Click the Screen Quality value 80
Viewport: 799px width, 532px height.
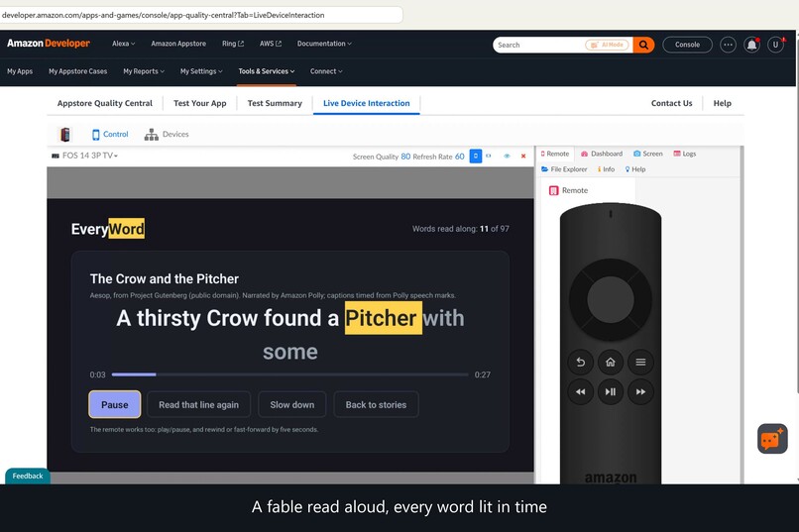(x=405, y=157)
